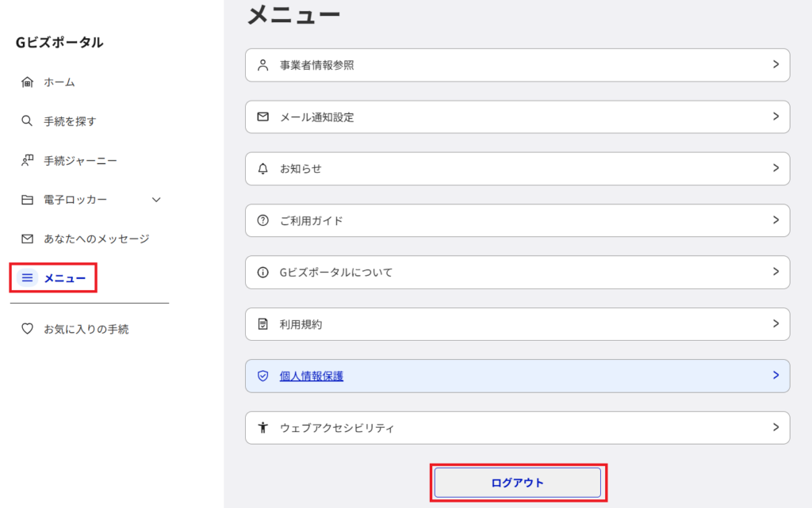Click the hamburger メニュー icon in the sidebar

(28, 278)
